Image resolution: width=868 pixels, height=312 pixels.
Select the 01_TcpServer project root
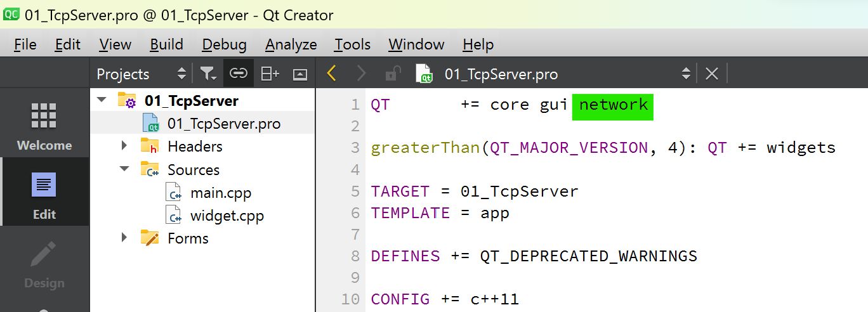(x=192, y=101)
